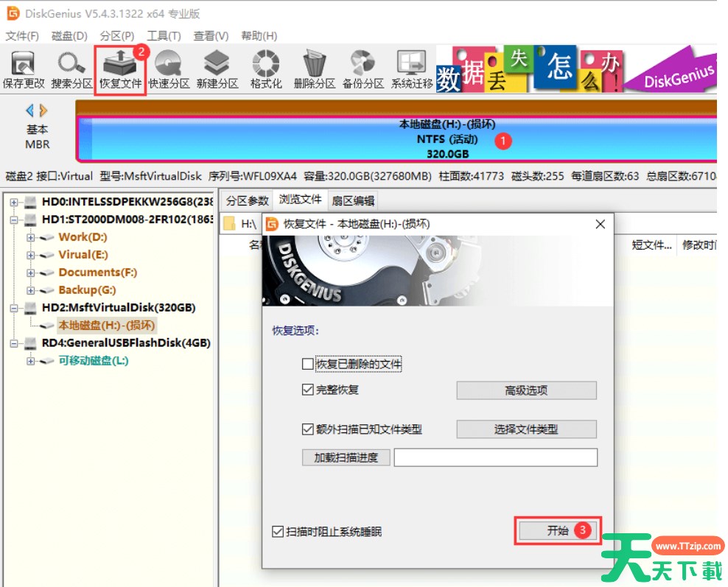Expand the Work(D:) partition tree node
The image size is (728, 587).
tap(30, 237)
